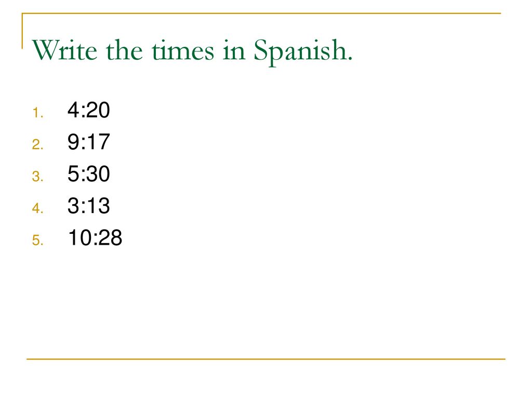Select the time 9:17
532x399 pixels.
[88, 142]
